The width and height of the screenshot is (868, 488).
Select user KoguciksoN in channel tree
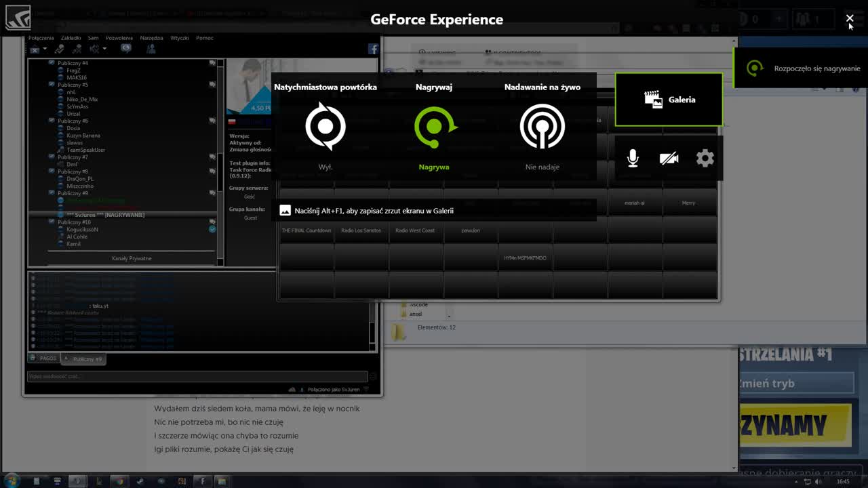[x=81, y=229]
